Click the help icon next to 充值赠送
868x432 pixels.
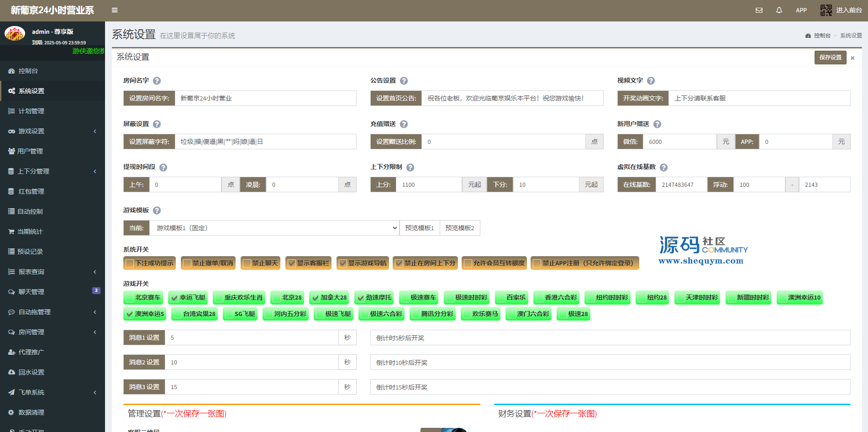coord(404,124)
